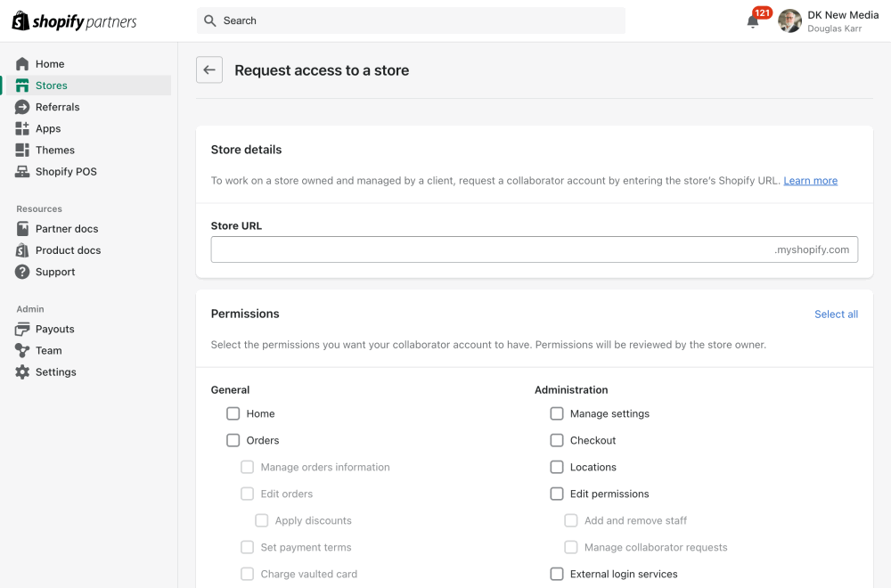Click the Themes layout icon
The width and height of the screenshot is (891, 588).
[22, 150]
